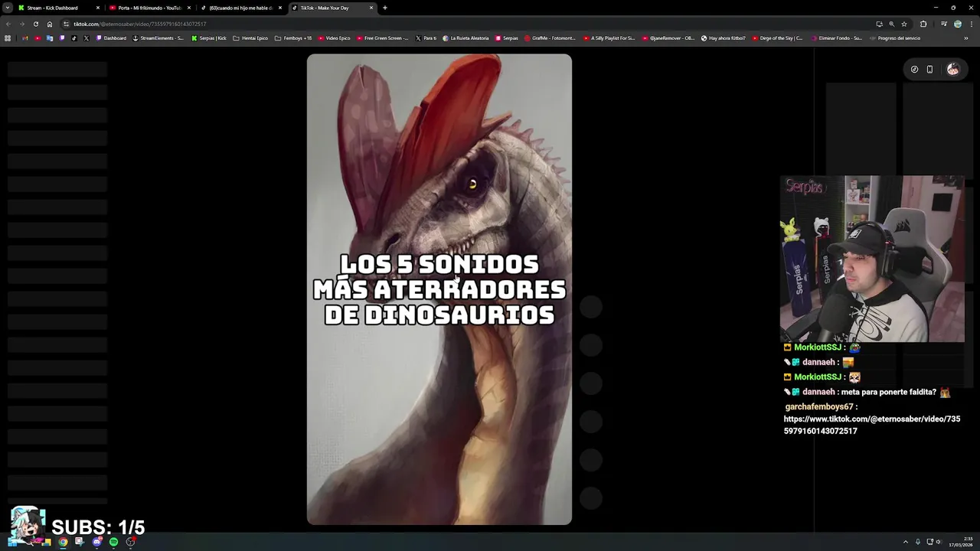Open the eternosaber TikTok link in chat
The height and width of the screenshot is (551, 980).
pos(872,425)
